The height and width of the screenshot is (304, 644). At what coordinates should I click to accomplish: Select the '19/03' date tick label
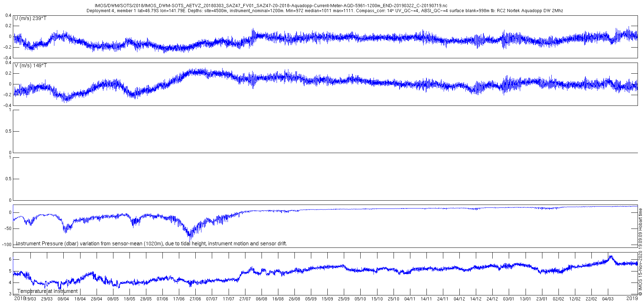click(x=30, y=299)
